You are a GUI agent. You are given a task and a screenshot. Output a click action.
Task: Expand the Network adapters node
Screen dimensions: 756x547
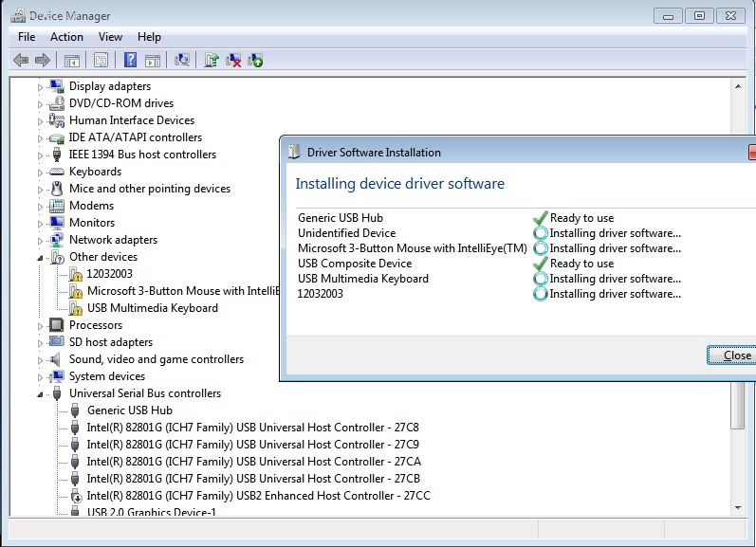point(41,240)
